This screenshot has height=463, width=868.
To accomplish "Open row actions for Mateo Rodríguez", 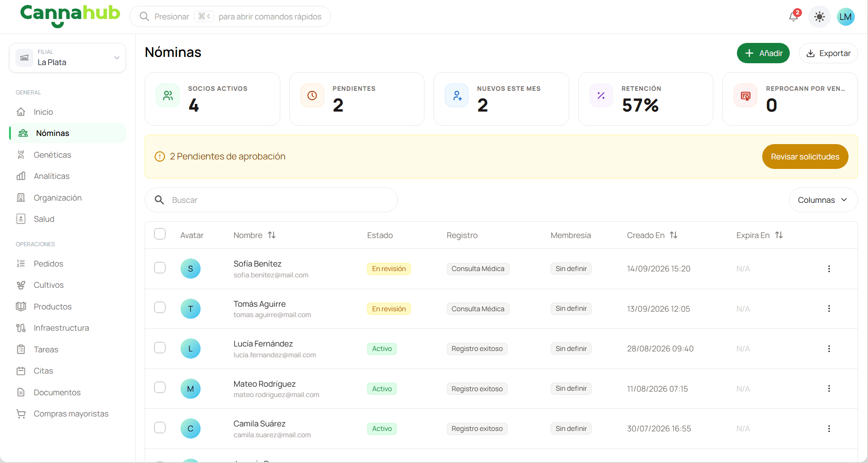I will (x=829, y=388).
